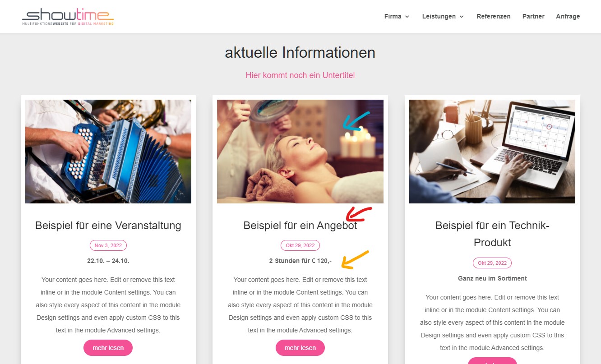Go to the Referenzen page

tap(494, 16)
